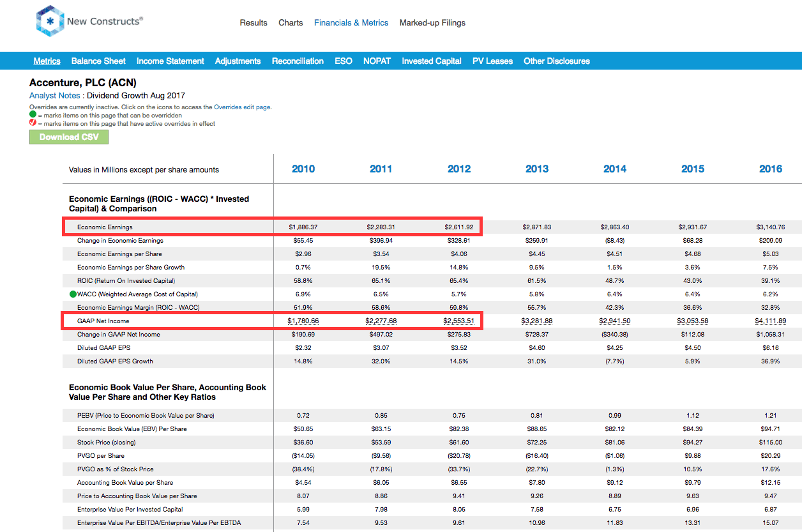Screen dimensions: 802x532
Task: Click the GAAP Net Income row label
Action: point(103,321)
